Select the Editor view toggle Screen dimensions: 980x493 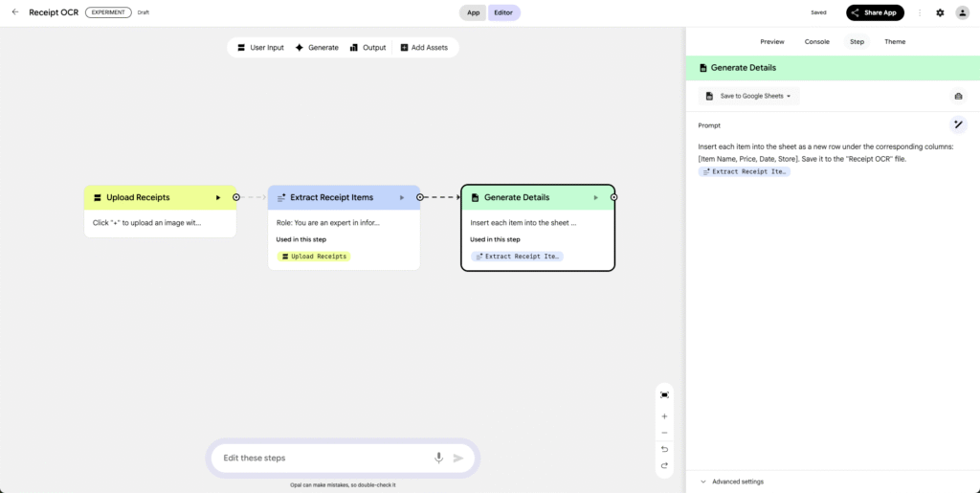coord(504,12)
